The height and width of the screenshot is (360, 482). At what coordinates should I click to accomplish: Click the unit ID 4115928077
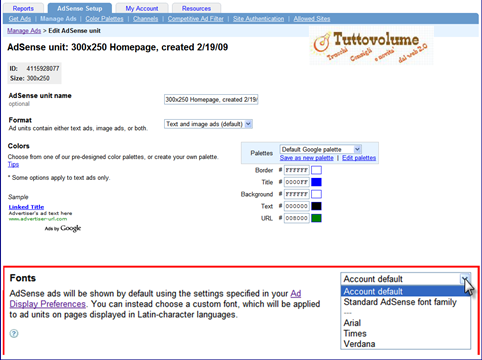tap(43, 69)
